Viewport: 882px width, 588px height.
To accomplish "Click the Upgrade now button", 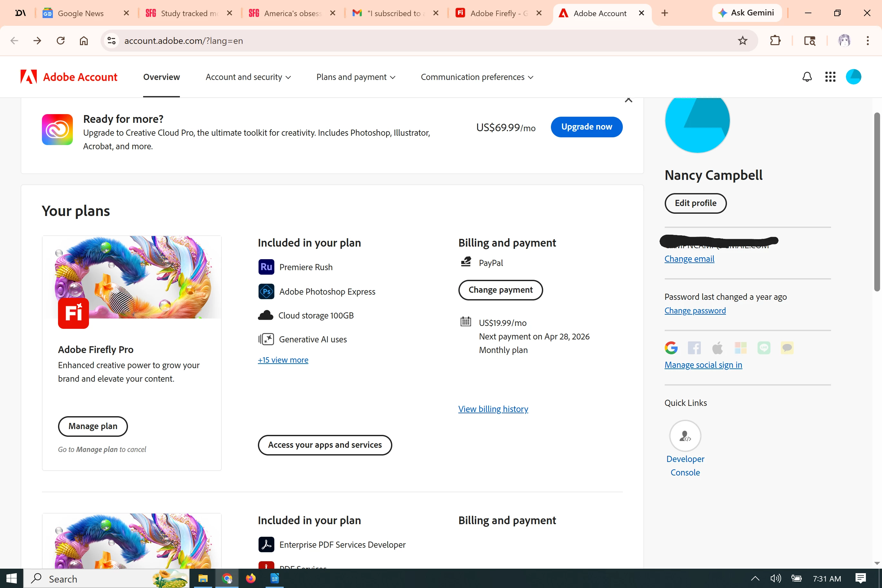I will (586, 127).
